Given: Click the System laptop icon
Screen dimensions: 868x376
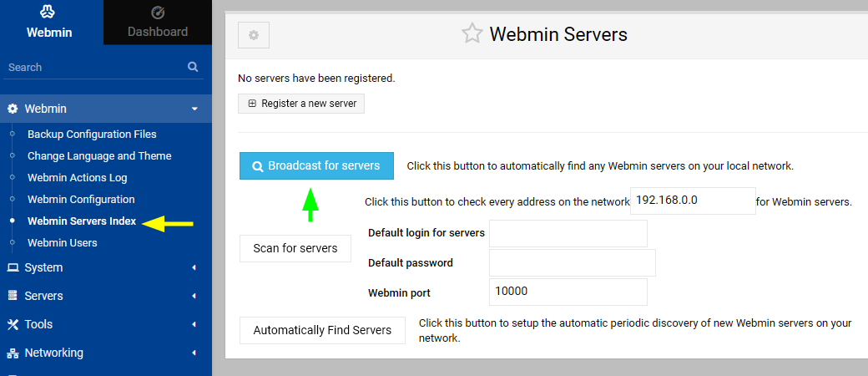Looking at the screenshot, I should (13, 268).
